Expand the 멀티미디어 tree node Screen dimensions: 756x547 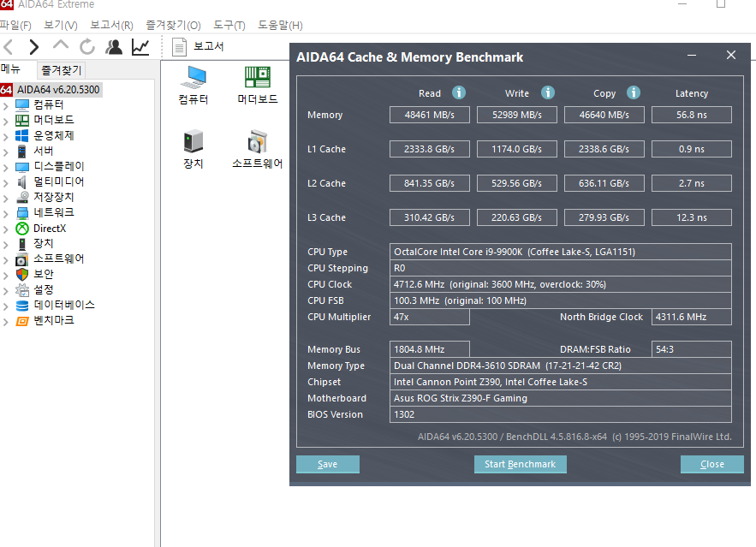[x=6, y=182]
